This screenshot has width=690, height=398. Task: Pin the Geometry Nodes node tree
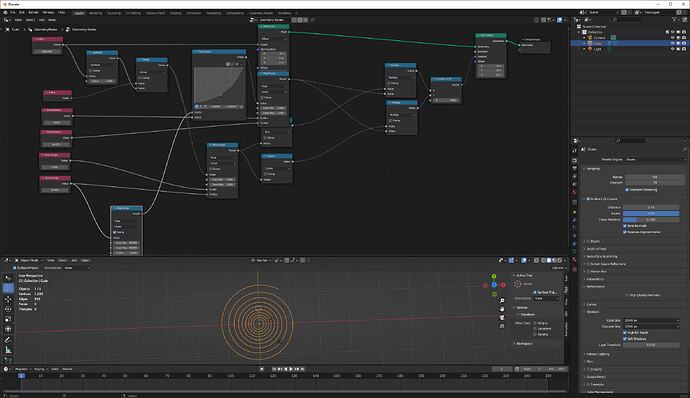[x=312, y=20]
